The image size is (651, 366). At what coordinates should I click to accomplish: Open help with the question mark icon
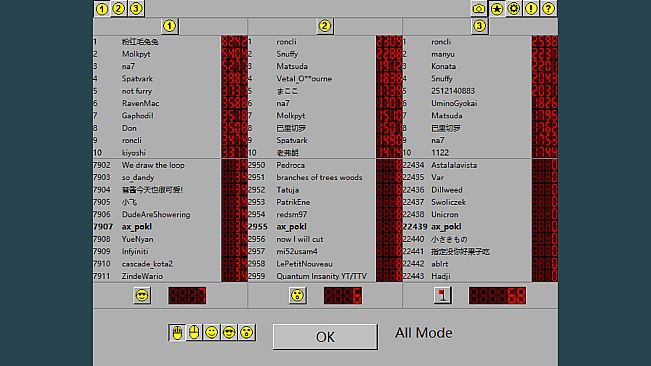tap(548, 9)
